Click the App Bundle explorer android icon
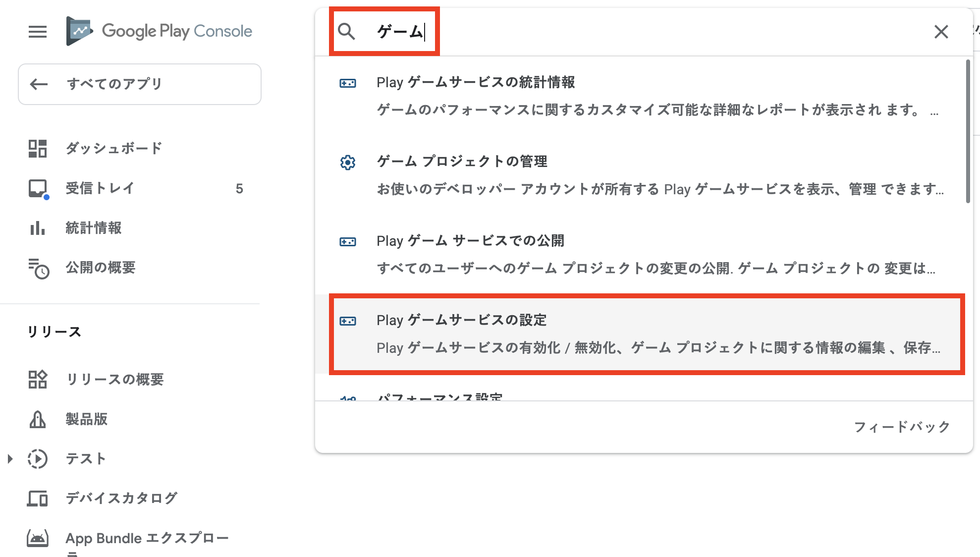This screenshot has width=980, height=557. pyautogui.click(x=38, y=538)
